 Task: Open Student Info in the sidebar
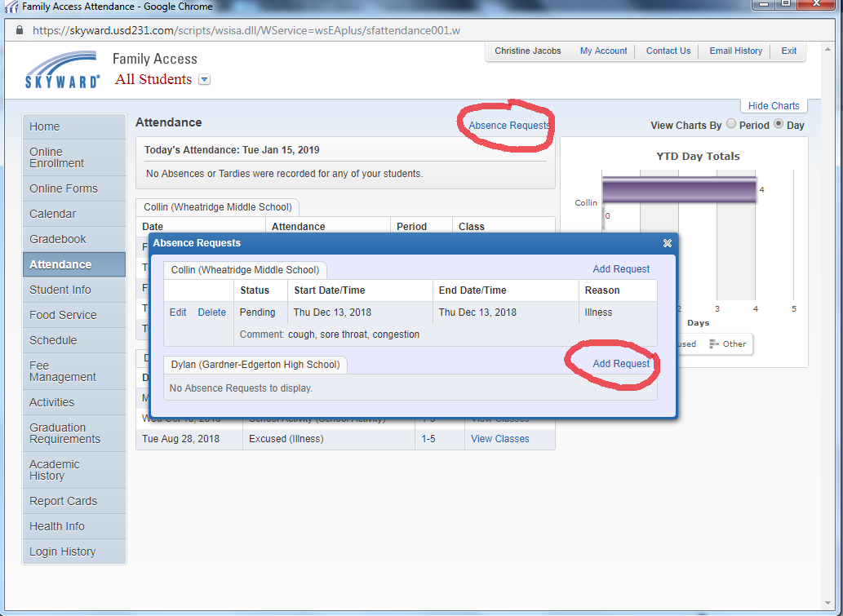[74, 290]
